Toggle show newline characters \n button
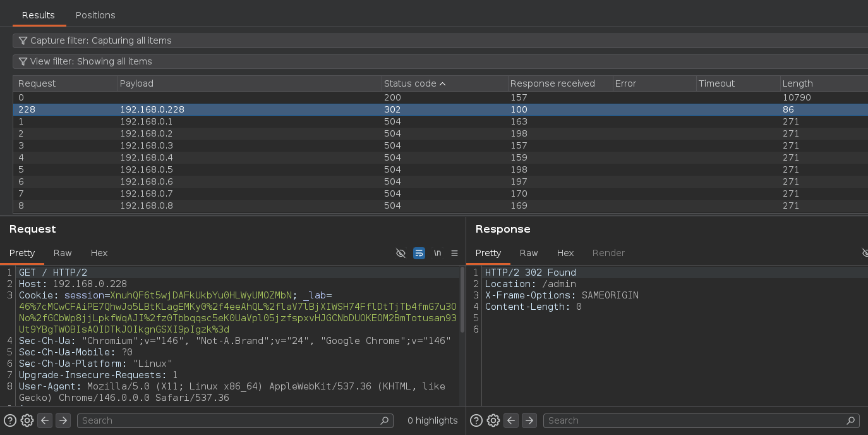This screenshot has width=868, height=435. tap(437, 253)
